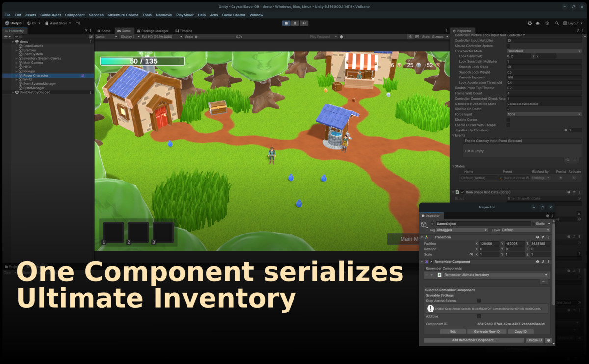Viewport: 589px width, 364px height.
Task: Collapse the demo scene in Hierarchy
Action: pos(13,42)
